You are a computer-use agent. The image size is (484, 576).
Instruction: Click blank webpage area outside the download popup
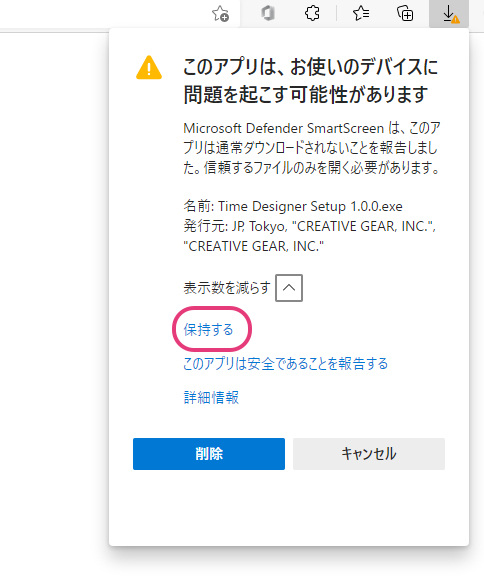click(53, 294)
